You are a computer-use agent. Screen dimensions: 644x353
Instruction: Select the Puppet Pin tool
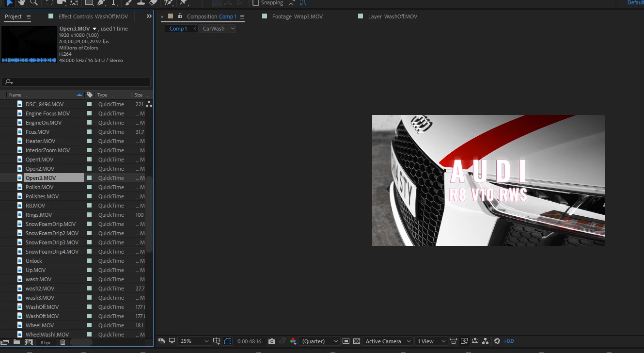[184, 2]
